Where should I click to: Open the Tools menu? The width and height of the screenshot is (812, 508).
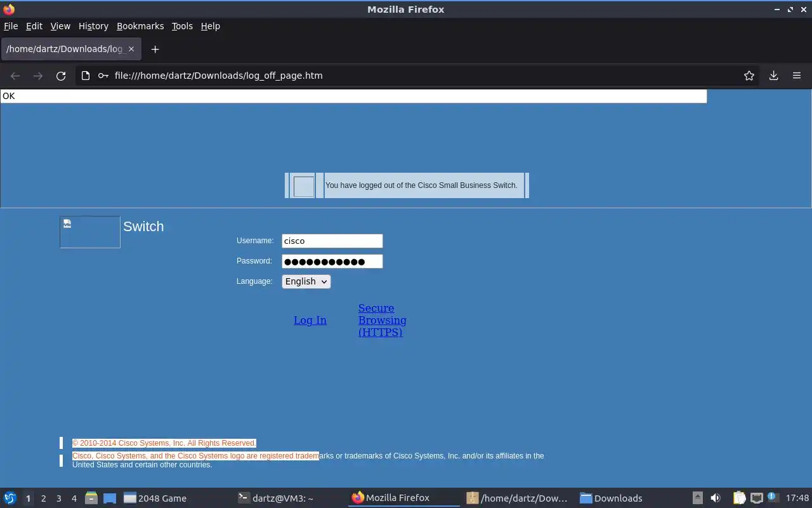point(182,26)
